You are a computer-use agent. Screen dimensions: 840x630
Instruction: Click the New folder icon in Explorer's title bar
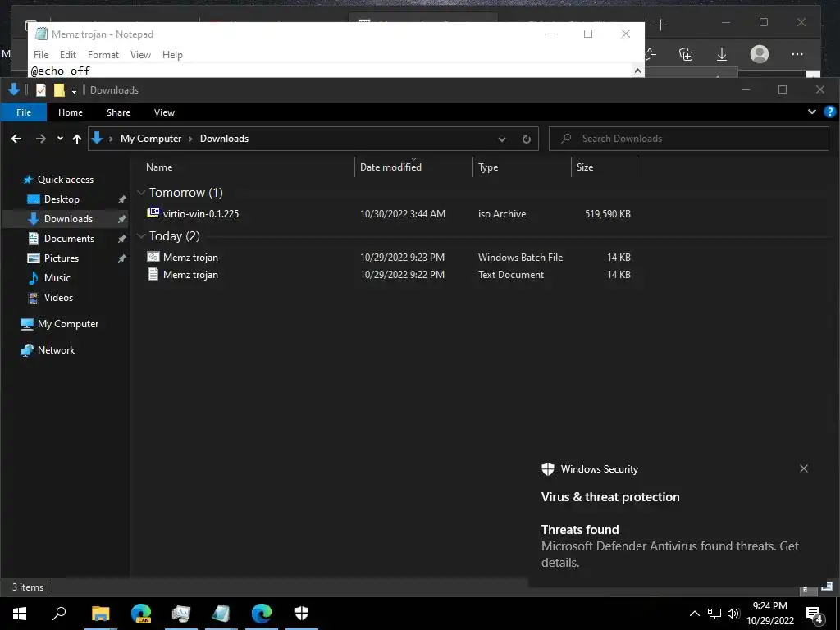click(59, 90)
